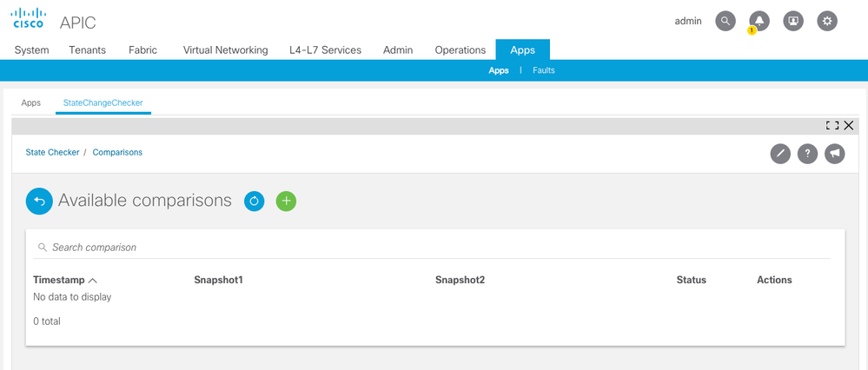868x370 pixels.
Task: Click the State Checker breadcrumb link
Action: coord(53,152)
